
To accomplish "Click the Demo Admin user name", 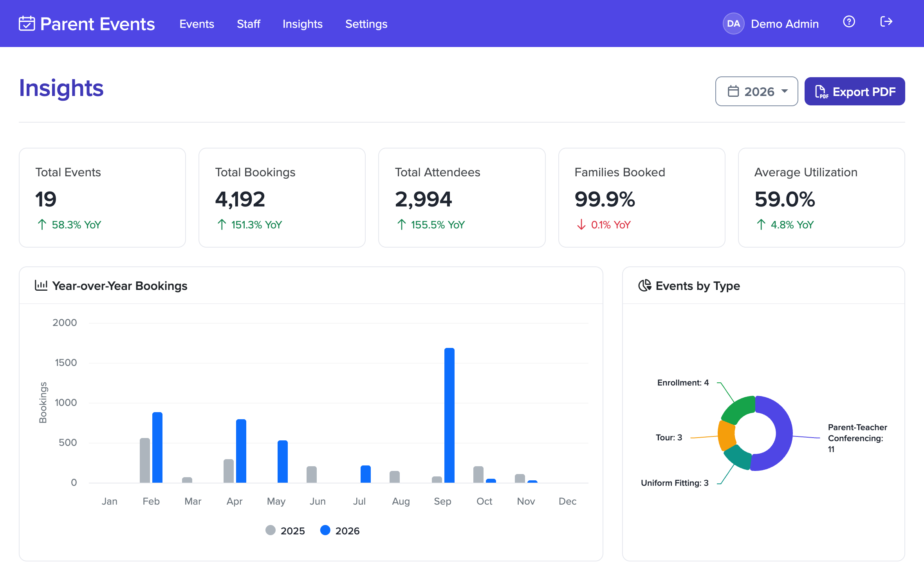I will pyautogui.click(x=785, y=24).
